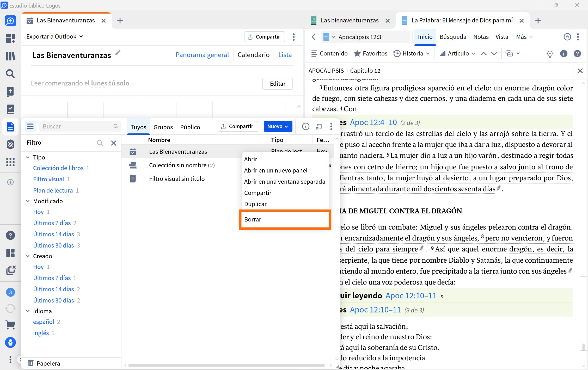Switch to the Grupos tab
This screenshot has height=370, width=588.
click(163, 127)
